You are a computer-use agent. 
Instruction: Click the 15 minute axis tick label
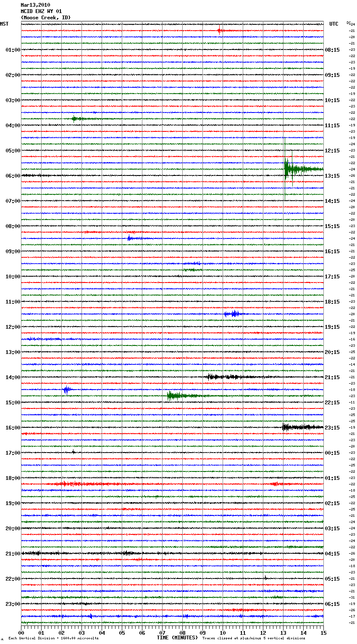click(323, 633)
